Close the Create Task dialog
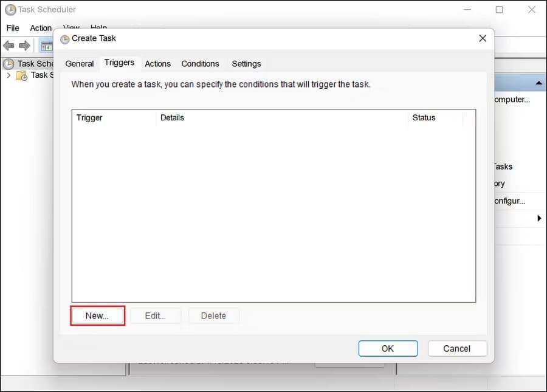The width and height of the screenshot is (547, 392). 483,38
